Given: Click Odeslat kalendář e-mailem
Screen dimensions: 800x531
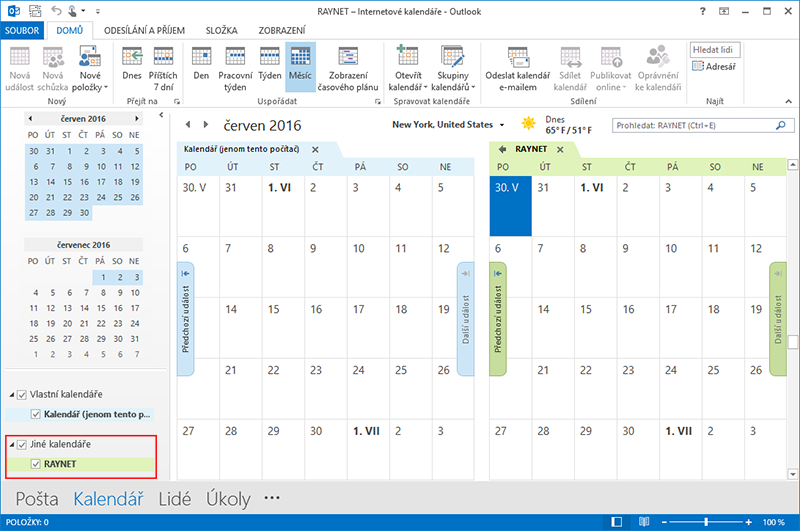Looking at the screenshot, I should click(517, 68).
